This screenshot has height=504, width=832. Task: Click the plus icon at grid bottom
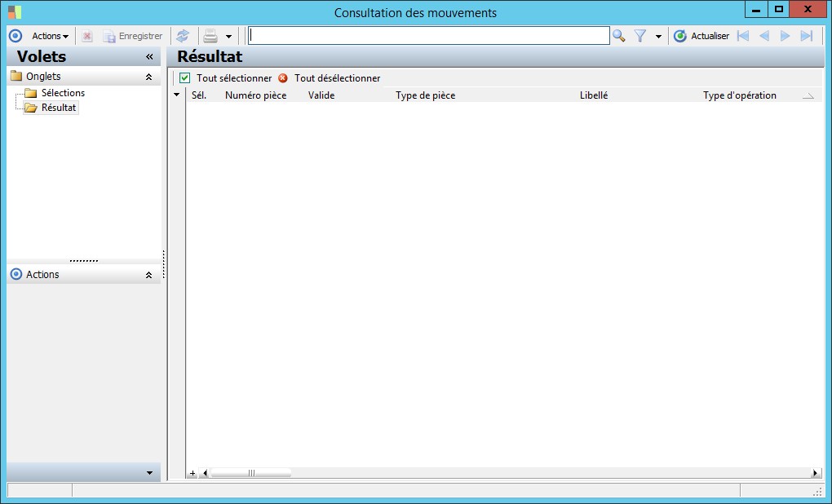pyautogui.click(x=193, y=473)
